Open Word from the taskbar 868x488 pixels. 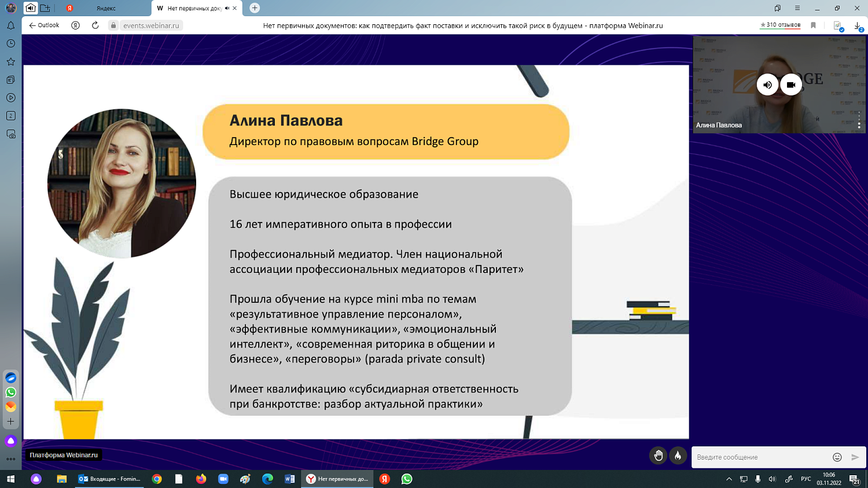click(290, 479)
